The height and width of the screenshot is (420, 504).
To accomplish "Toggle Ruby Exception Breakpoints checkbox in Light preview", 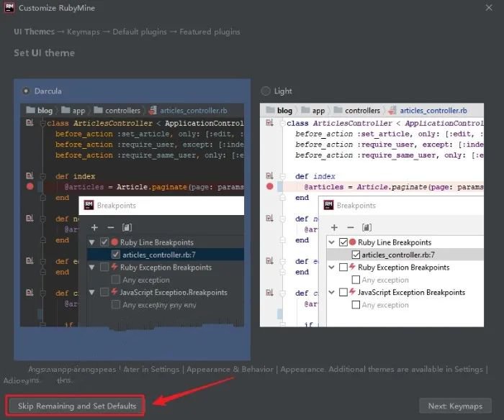I will point(343,267).
